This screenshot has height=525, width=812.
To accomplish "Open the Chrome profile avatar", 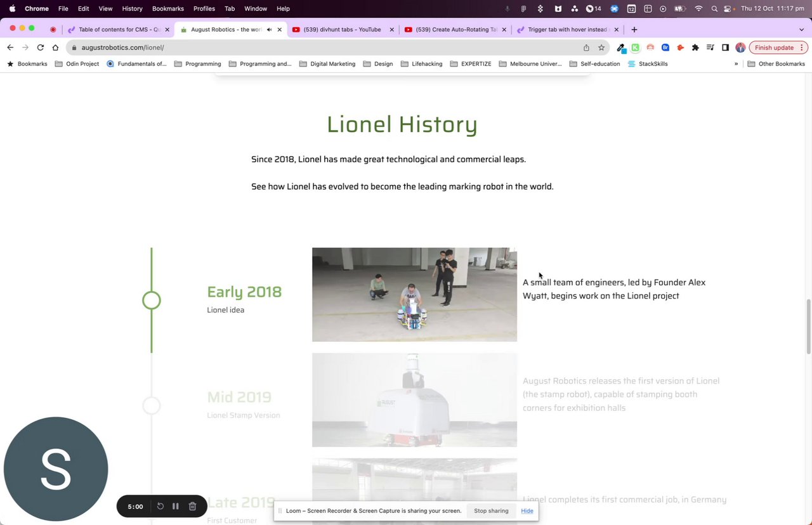I will point(740,48).
